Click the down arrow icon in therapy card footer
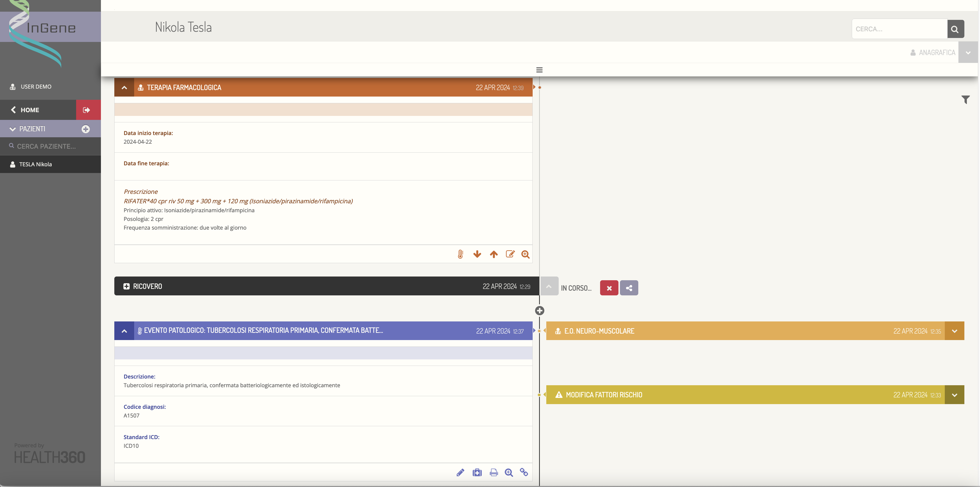The height and width of the screenshot is (487, 980). [477, 254]
